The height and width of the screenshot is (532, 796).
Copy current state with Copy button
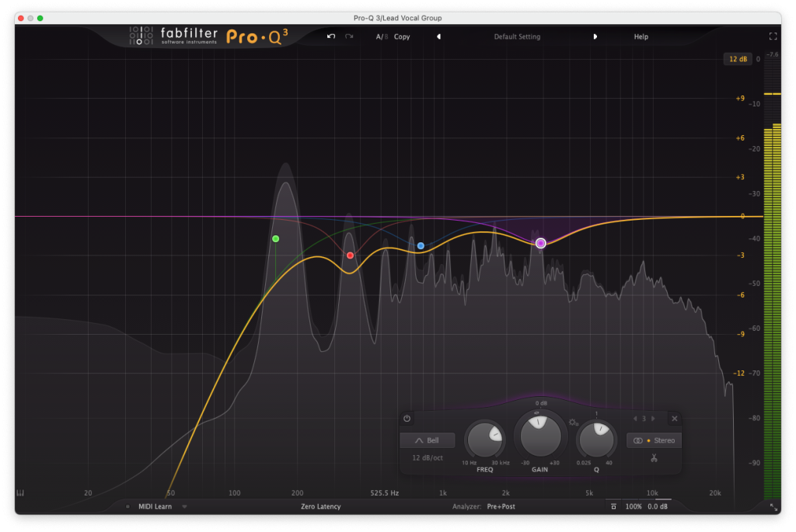402,37
